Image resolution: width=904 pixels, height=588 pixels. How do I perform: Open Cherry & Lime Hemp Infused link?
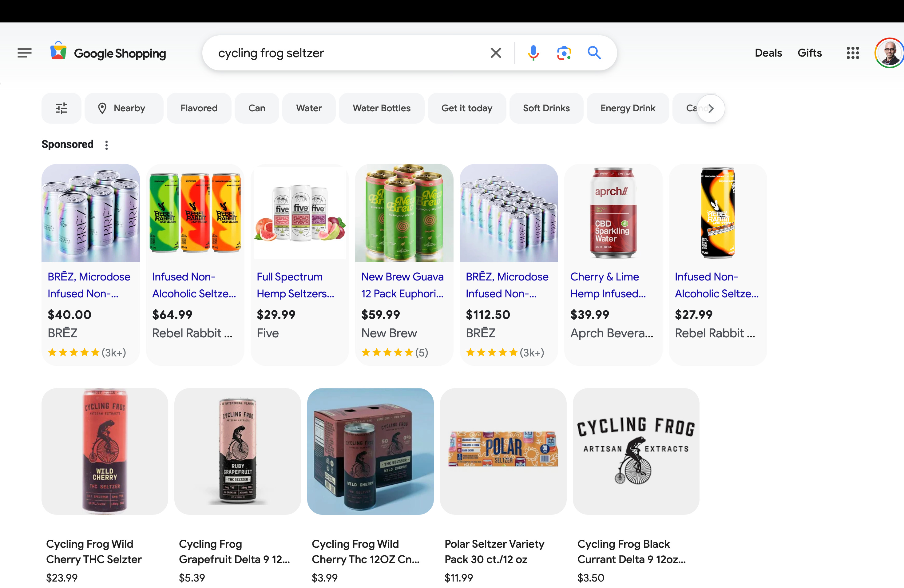[607, 285]
